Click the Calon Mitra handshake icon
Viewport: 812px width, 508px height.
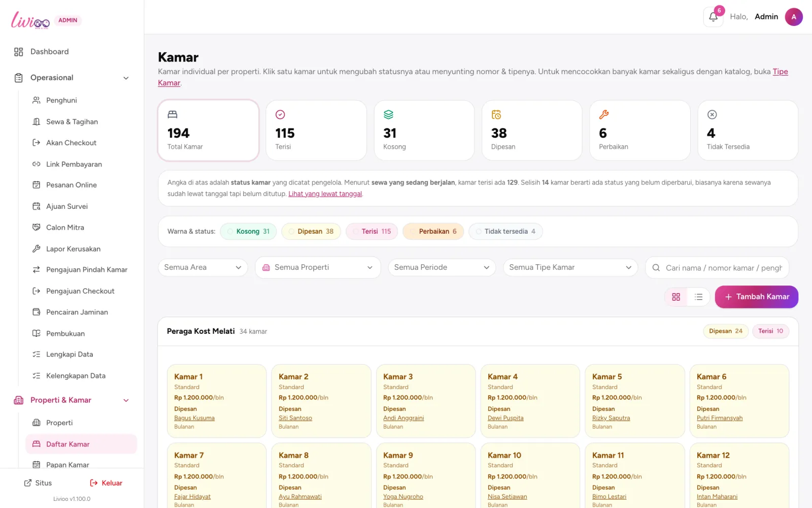tap(37, 228)
